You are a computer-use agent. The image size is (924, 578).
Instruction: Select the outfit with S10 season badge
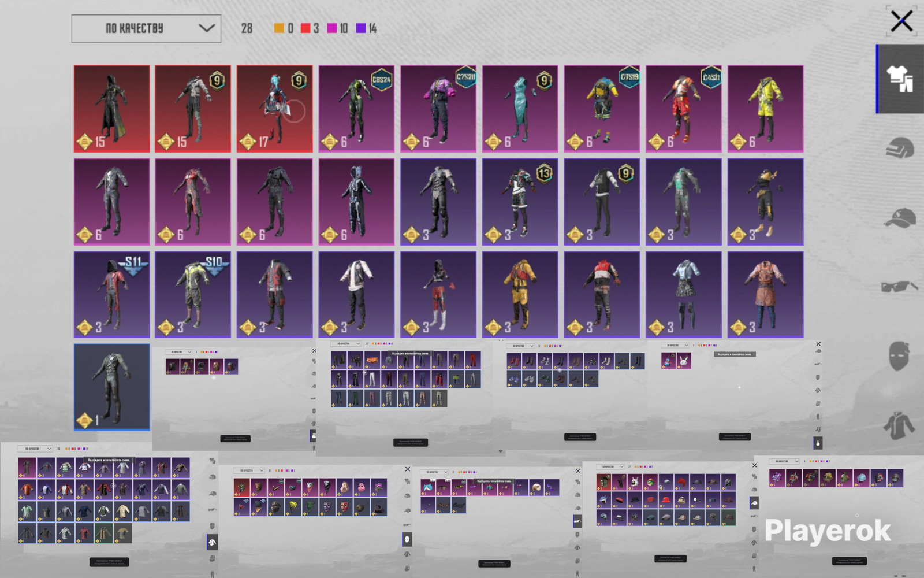coord(193,294)
